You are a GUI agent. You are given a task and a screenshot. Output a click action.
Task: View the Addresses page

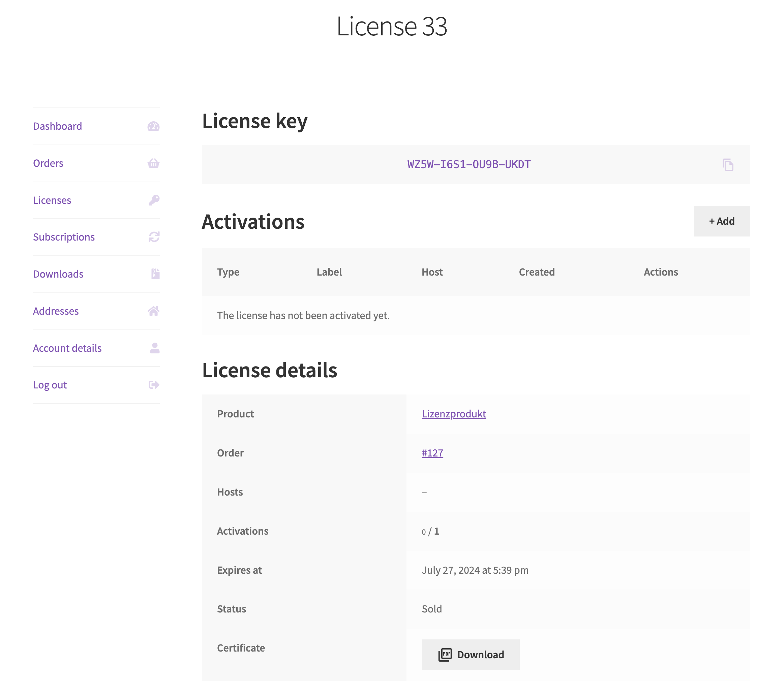56,311
